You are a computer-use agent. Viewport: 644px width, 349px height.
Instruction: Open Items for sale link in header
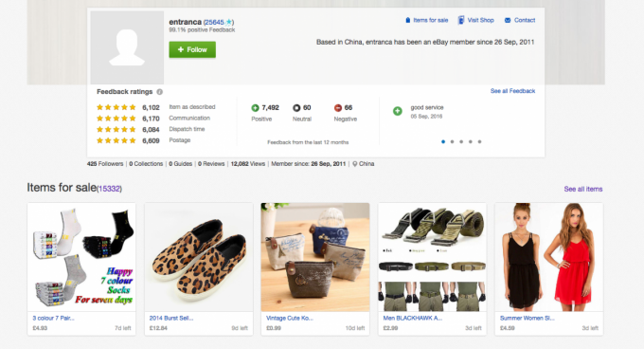pos(430,20)
